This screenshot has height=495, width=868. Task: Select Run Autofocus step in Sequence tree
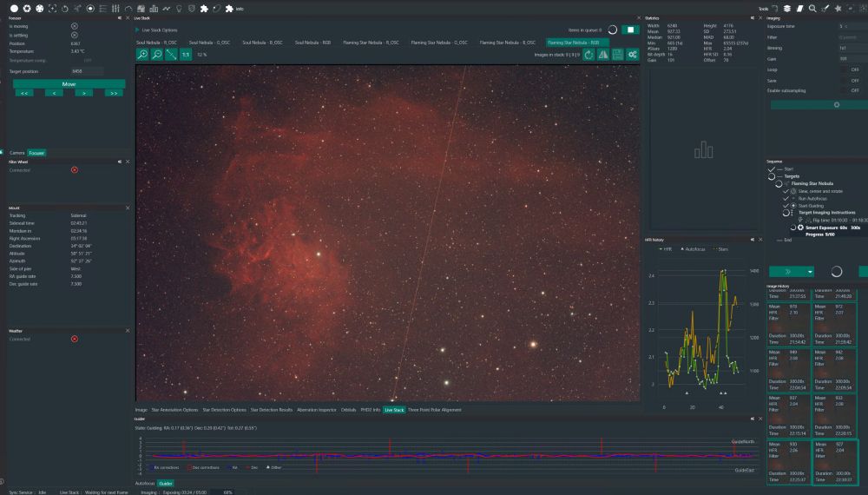click(812, 198)
